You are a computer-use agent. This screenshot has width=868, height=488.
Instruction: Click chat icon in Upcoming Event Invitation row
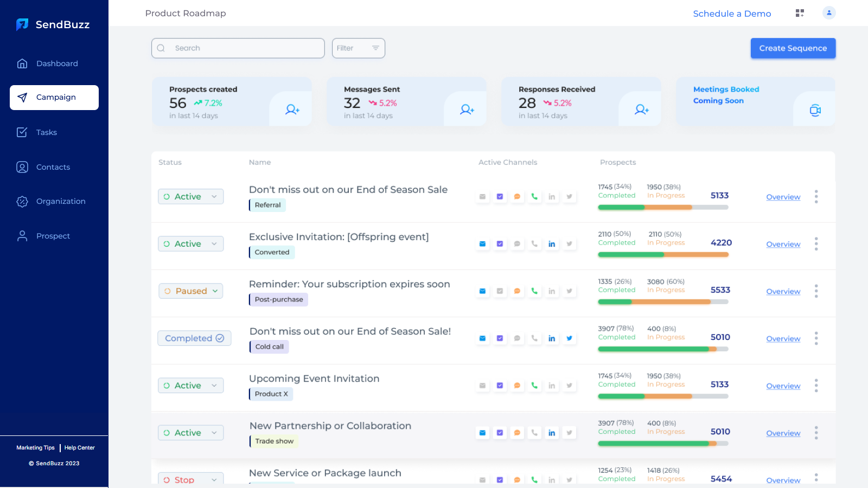(517, 386)
